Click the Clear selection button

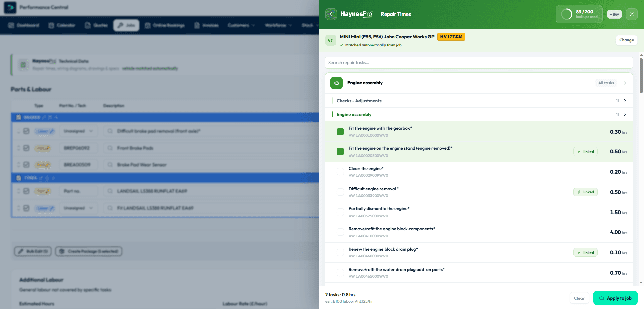pos(579,298)
